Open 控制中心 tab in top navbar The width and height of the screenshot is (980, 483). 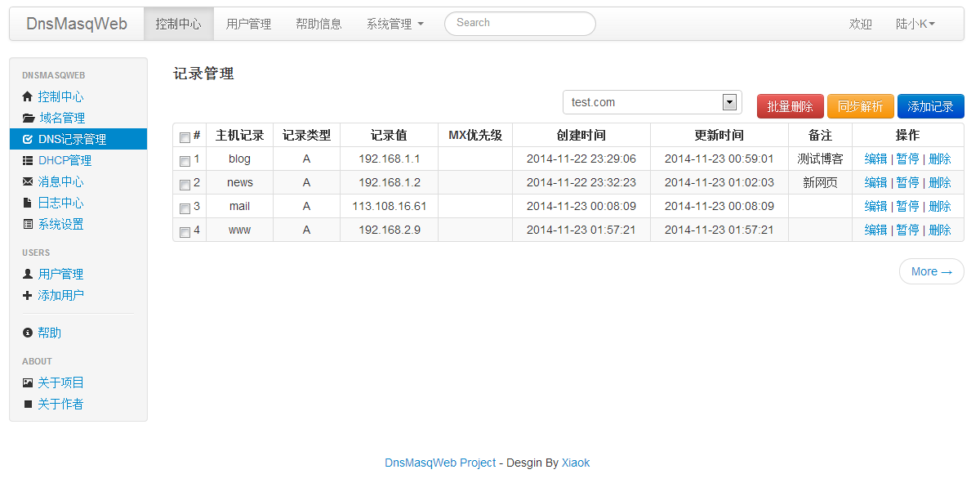[x=178, y=24]
